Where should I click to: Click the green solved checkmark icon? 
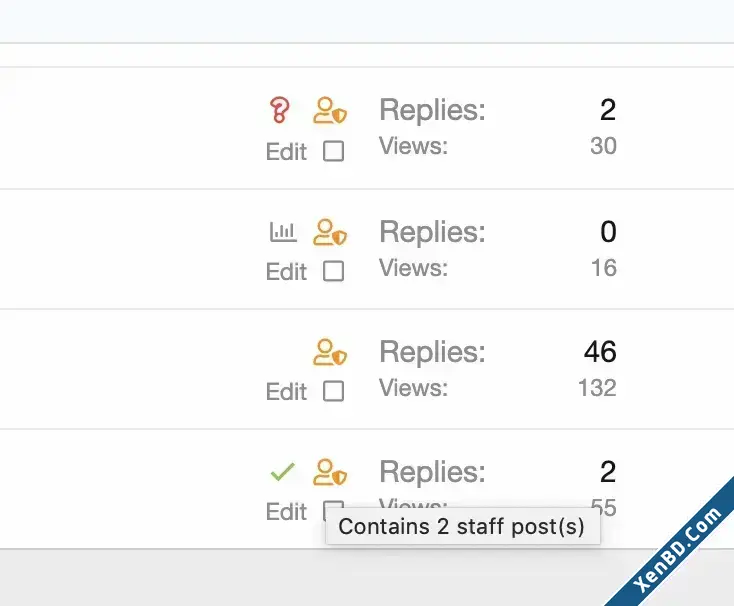pyautogui.click(x=283, y=472)
